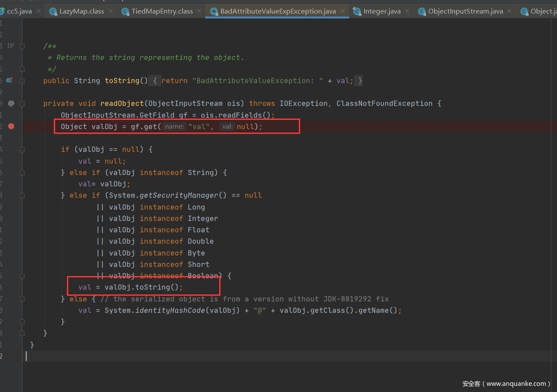Remove the red breakpoint on the gf.get line

(x=11, y=126)
